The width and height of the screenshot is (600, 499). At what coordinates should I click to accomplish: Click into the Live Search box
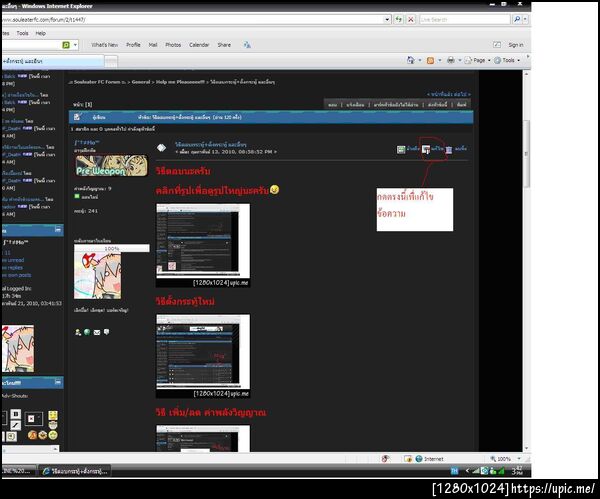(465, 19)
